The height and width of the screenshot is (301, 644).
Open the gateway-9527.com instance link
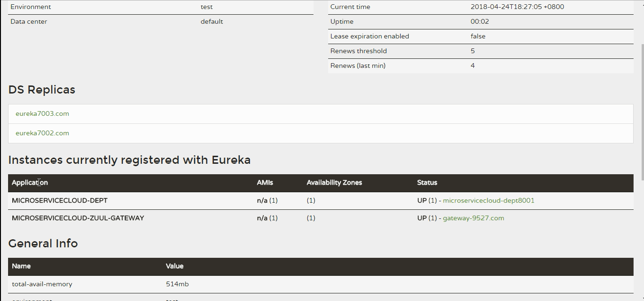[473, 218]
